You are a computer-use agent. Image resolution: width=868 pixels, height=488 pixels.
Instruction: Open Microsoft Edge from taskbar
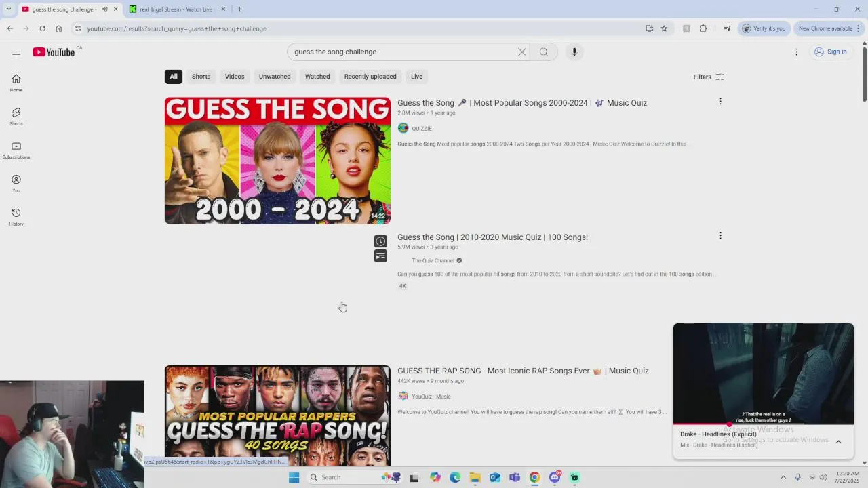tap(455, 477)
